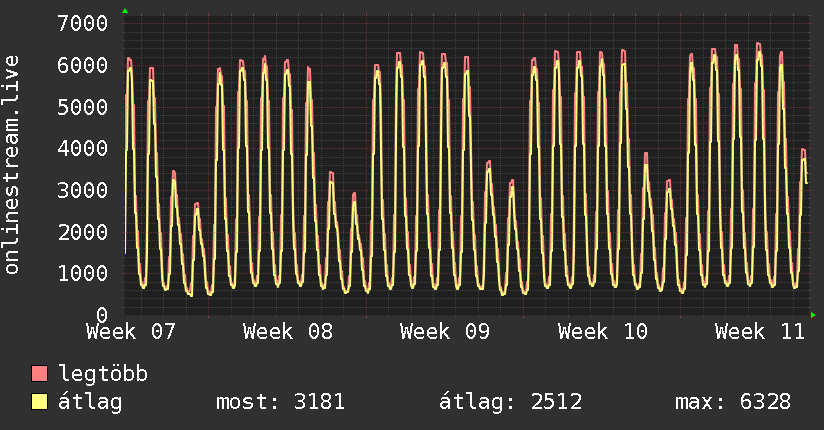Image resolution: width=824 pixels, height=430 pixels.
Task: Select the legtöbb legend label
Action: [x=103, y=374]
